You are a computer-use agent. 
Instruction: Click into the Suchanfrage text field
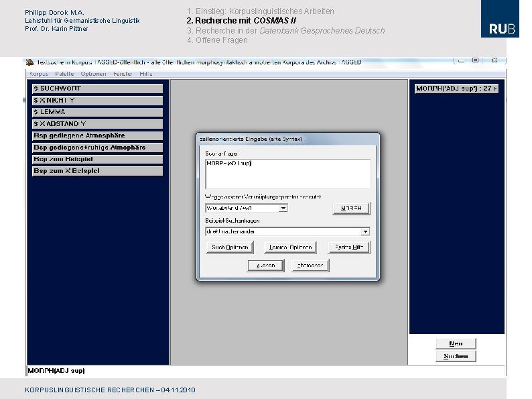click(x=287, y=174)
